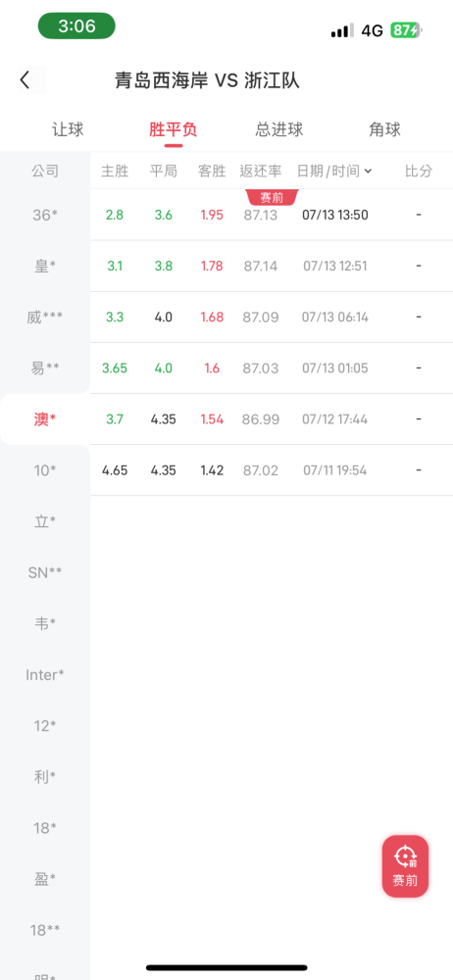Viewport: 453px width, 980px height.
Task: Tap the cellular signal bars icon
Action: [x=342, y=30]
